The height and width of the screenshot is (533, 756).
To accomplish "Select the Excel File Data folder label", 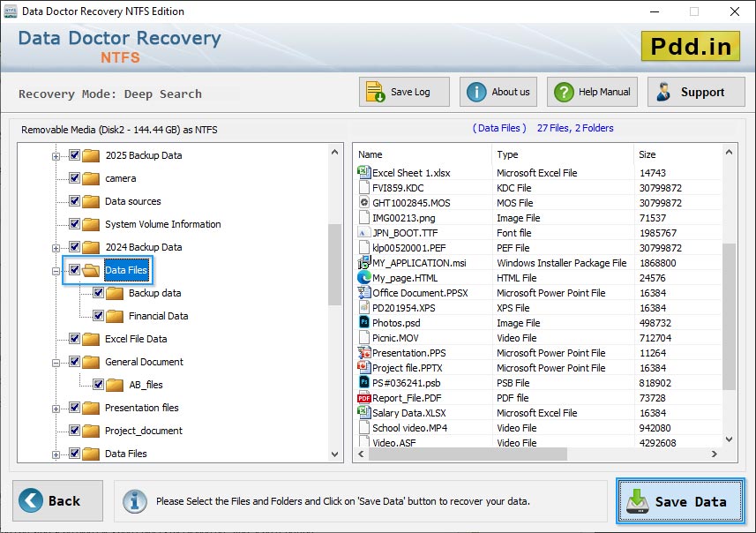I will (136, 339).
